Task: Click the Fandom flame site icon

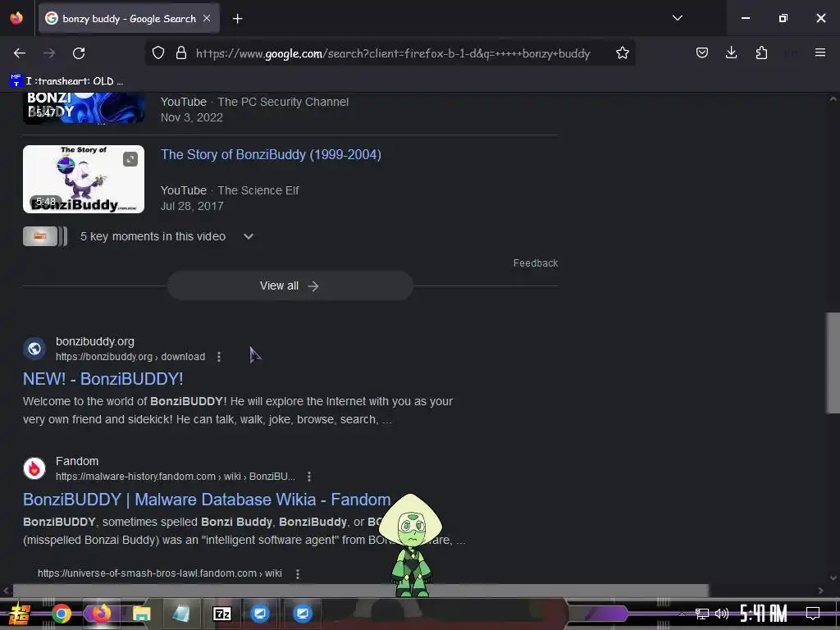Action: (34, 468)
